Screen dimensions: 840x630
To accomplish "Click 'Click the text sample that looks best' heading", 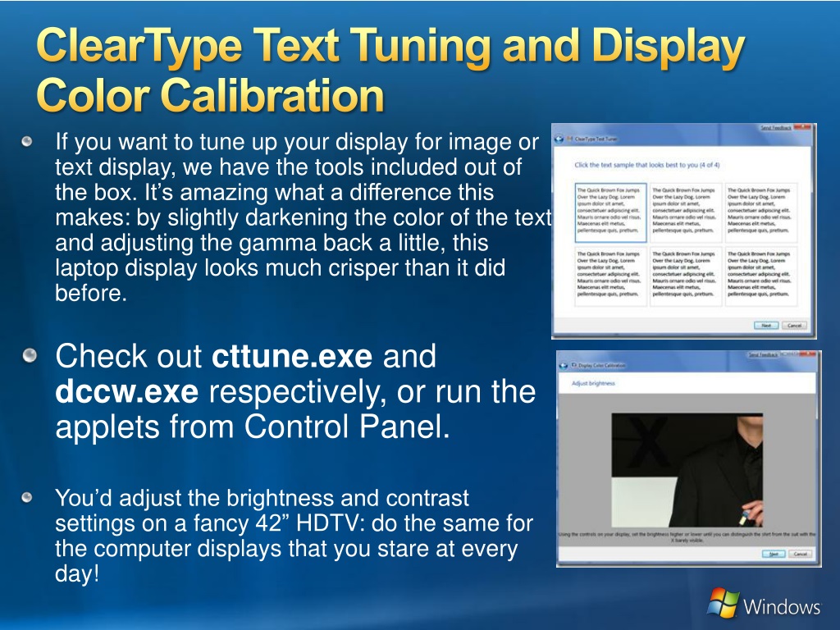I will tap(647, 165).
